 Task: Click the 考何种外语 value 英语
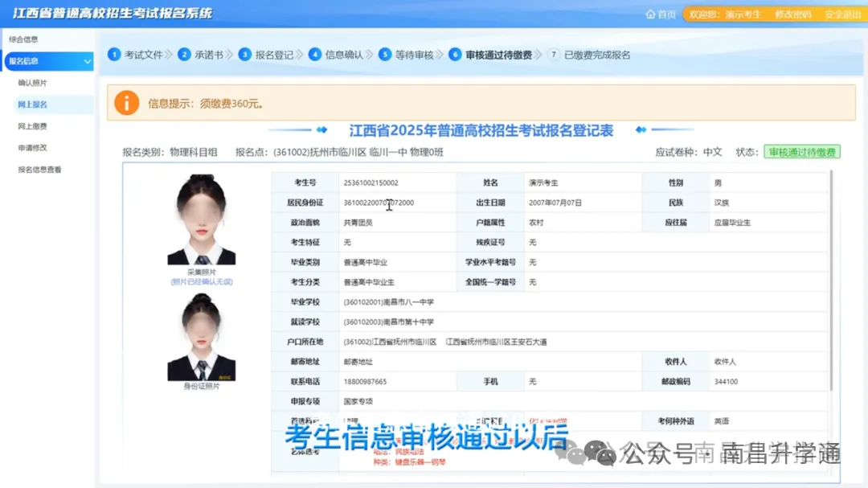click(x=721, y=421)
